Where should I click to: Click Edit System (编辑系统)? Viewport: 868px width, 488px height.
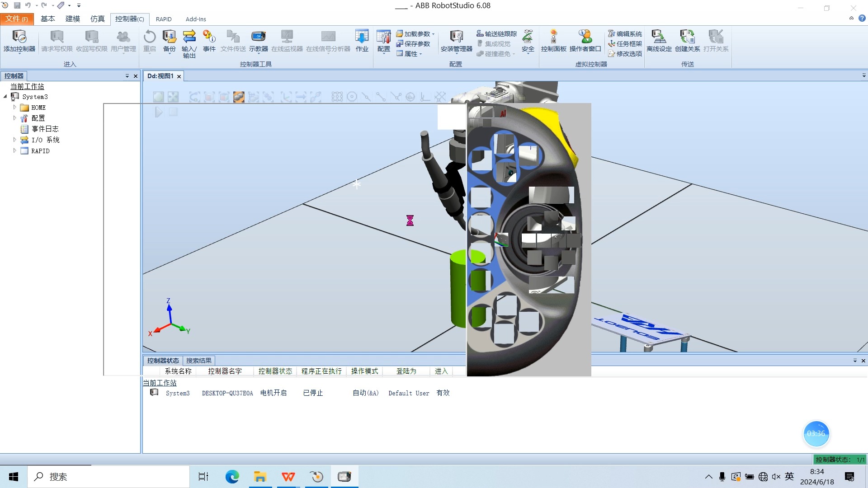tap(625, 34)
